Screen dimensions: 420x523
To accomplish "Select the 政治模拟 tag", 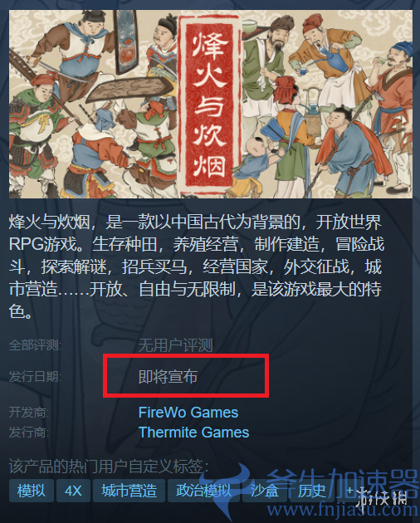I will [203, 491].
